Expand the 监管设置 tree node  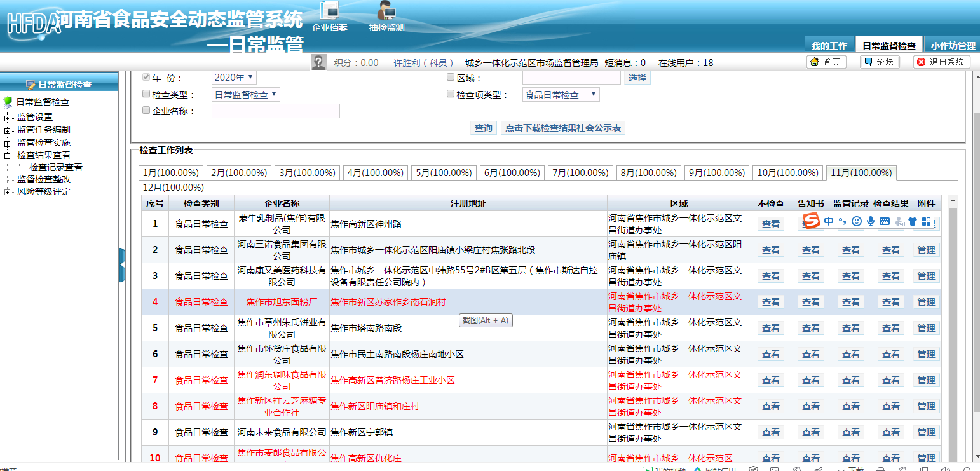[x=8, y=118]
